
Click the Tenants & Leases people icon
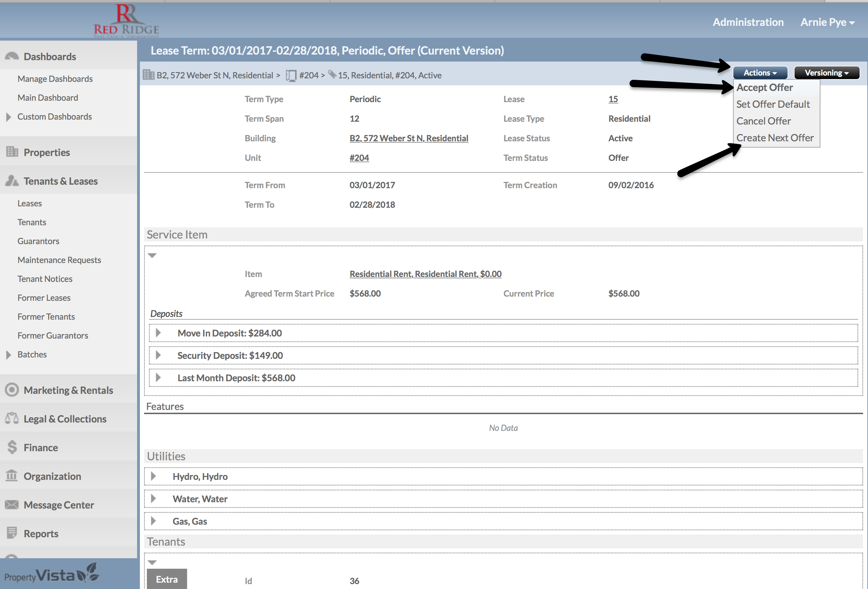[x=12, y=181]
